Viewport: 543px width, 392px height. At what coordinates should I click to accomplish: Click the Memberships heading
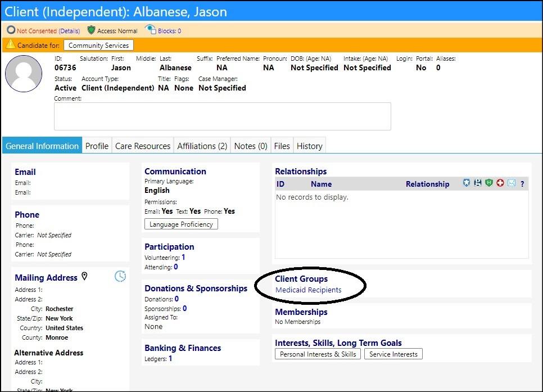[x=301, y=312]
